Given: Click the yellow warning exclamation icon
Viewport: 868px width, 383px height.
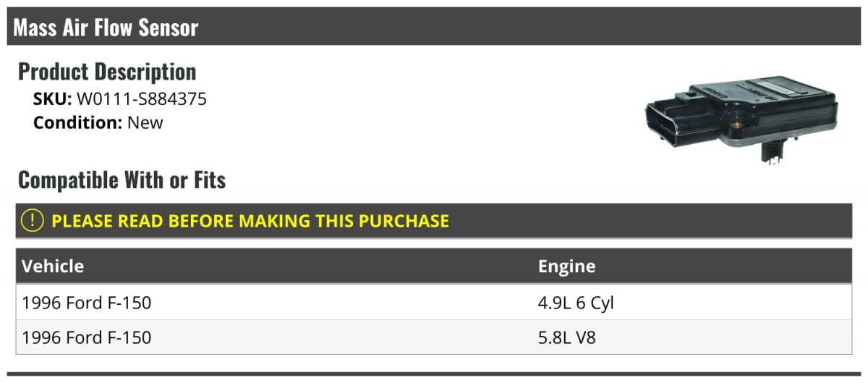Looking at the screenshot, I should 33,221.
